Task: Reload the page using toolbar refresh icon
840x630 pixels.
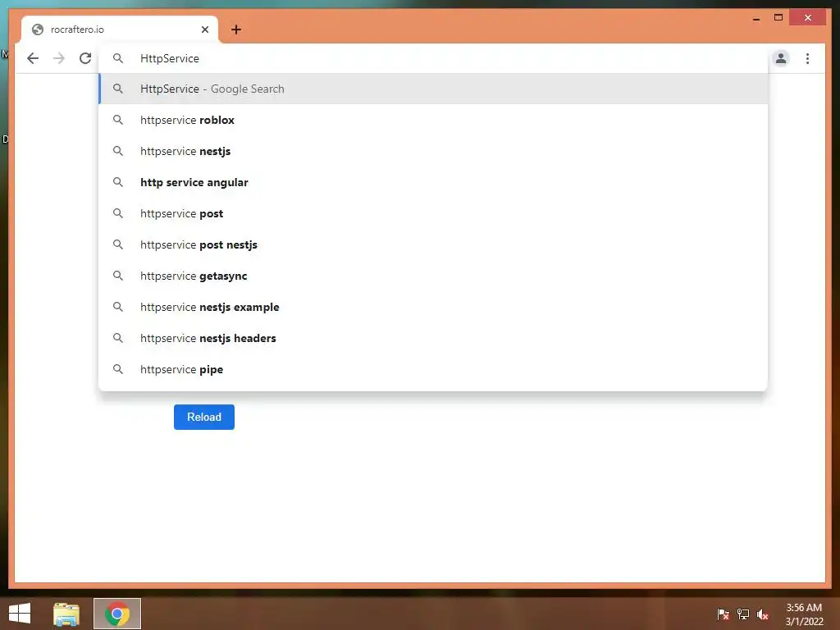Action: pyautogui.click(x=85, y=58)
